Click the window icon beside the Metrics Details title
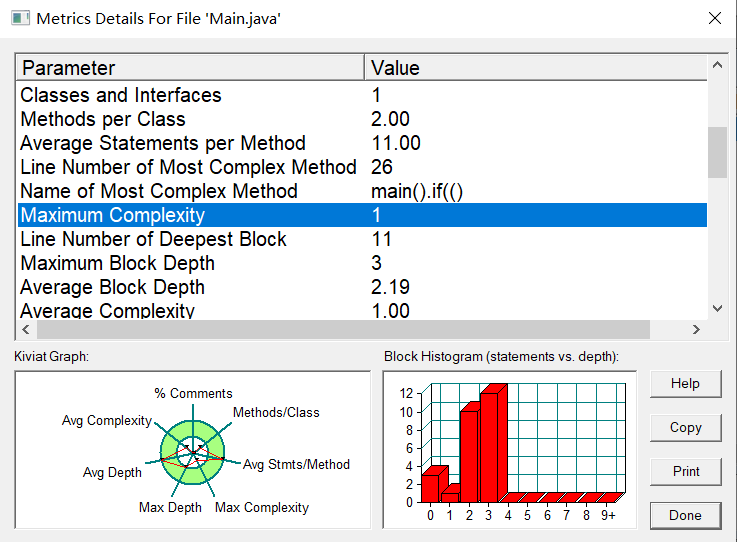 (20, 18)
